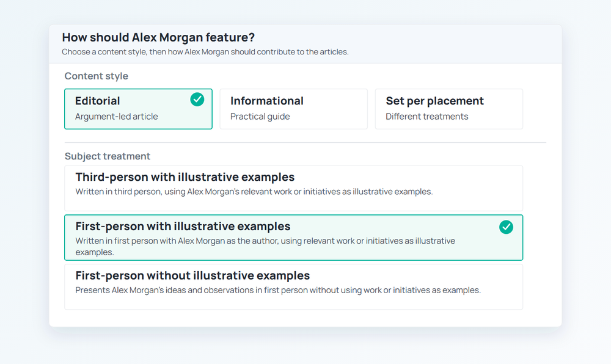The width and height of the screenshot is (611, 364).
Task: Select the Editorial content style card
Action: 138,109
